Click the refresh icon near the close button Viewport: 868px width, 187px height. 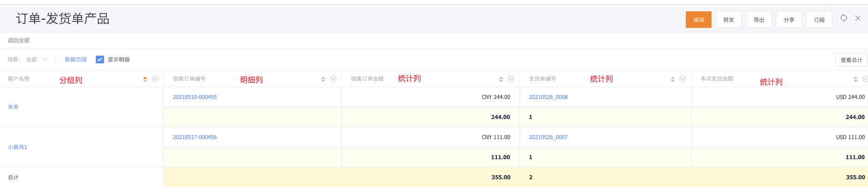[843, 18]
